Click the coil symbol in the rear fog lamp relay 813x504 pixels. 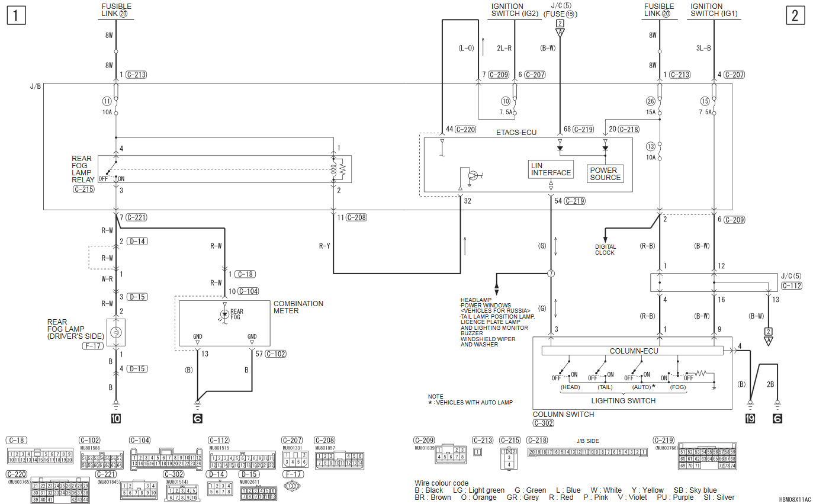coord(336,169)
